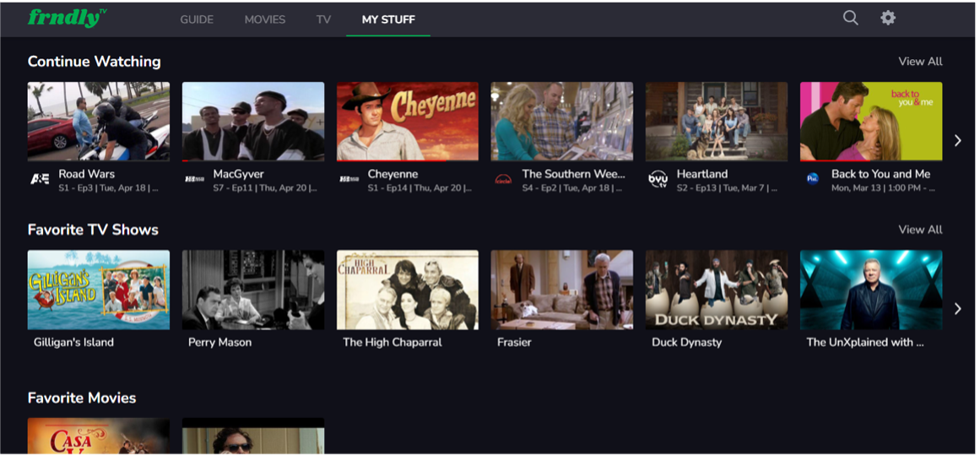The height and width of the screenshot is (456, 980).
Task: Click the Heartland title text
Action: coord(702,174)
